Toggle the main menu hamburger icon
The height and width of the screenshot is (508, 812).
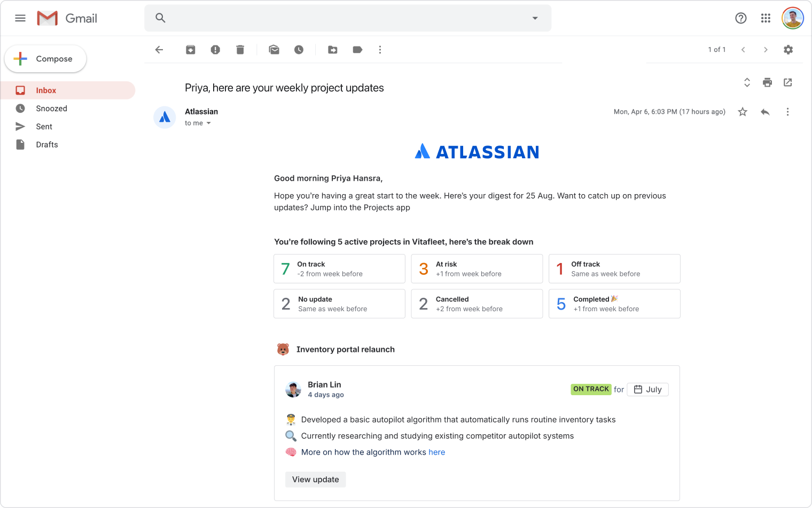20,18
